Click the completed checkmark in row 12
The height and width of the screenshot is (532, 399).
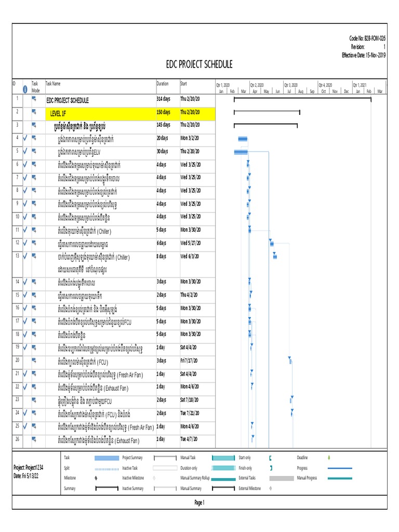25,243
